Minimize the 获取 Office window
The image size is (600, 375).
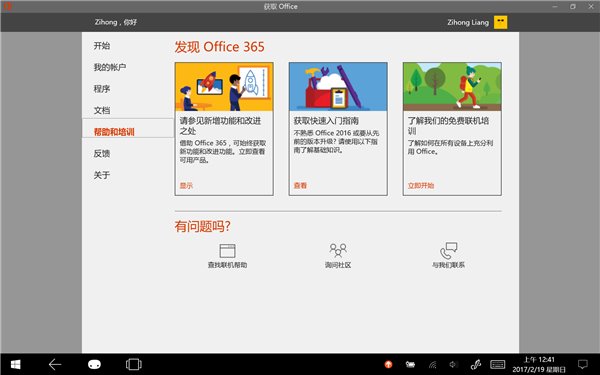[x=556, y=7]
